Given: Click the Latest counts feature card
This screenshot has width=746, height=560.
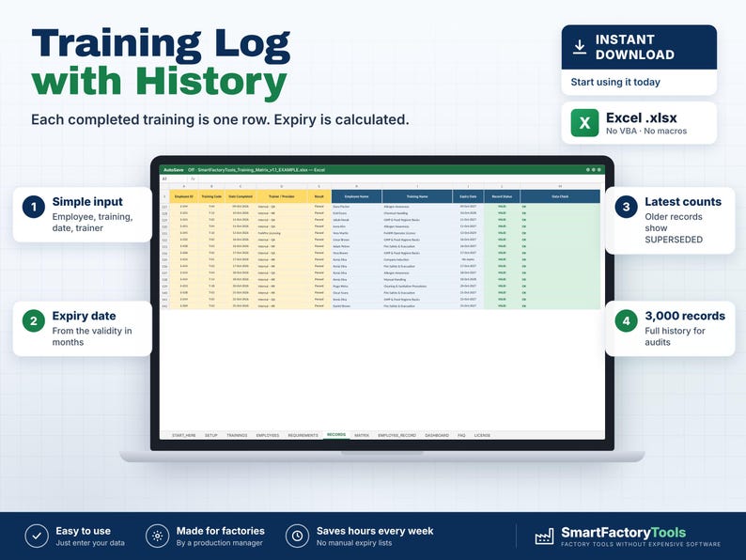Looking at the screenshot, I should pyautogui.click(x=670, y=220).
